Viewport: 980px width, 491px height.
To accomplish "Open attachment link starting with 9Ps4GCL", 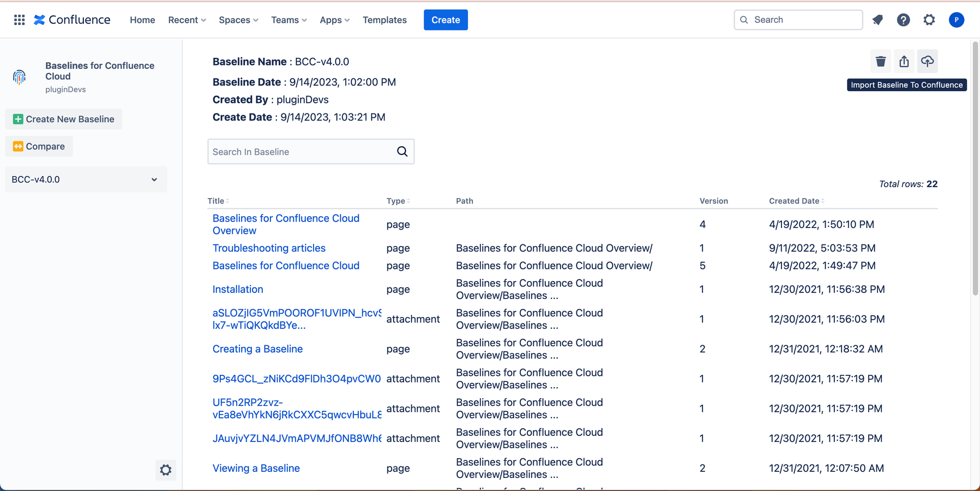I will 297,379.
